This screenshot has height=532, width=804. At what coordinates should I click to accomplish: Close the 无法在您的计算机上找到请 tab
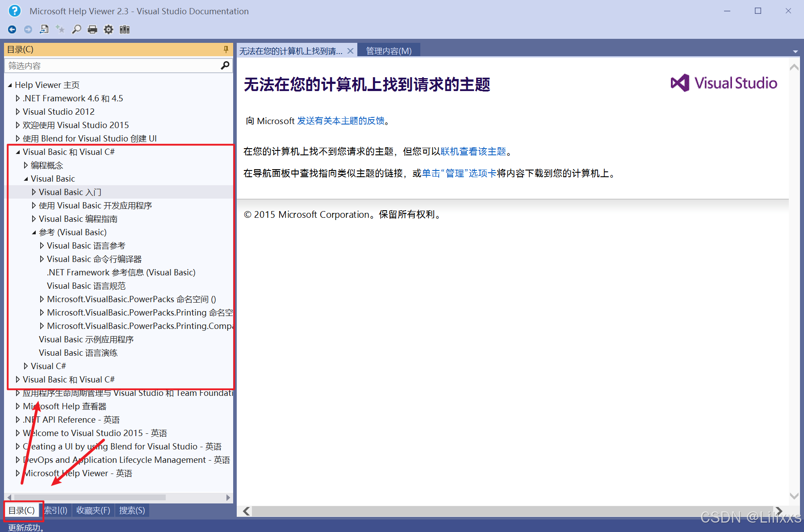pos(351,51)
